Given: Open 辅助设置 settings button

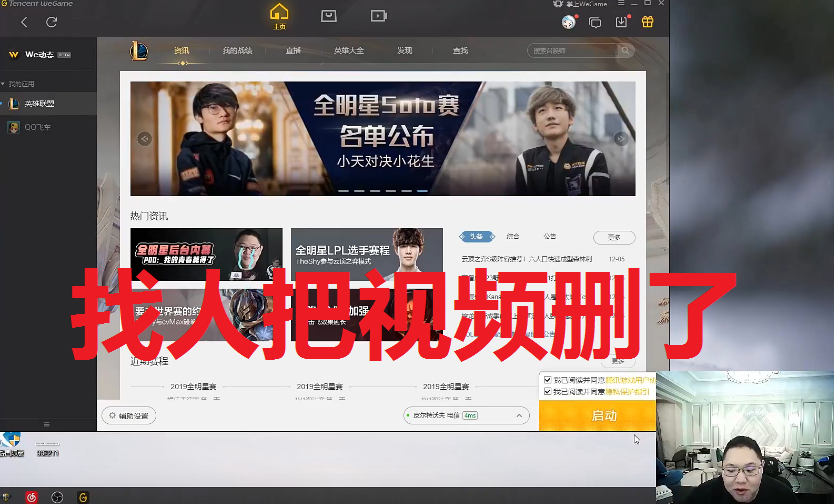Looking at the screenshot, I should (129, 415).
